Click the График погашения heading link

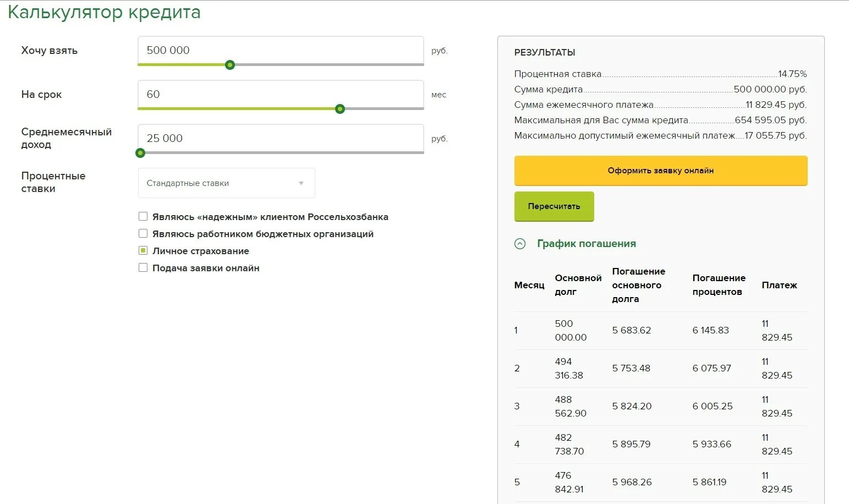587,244
